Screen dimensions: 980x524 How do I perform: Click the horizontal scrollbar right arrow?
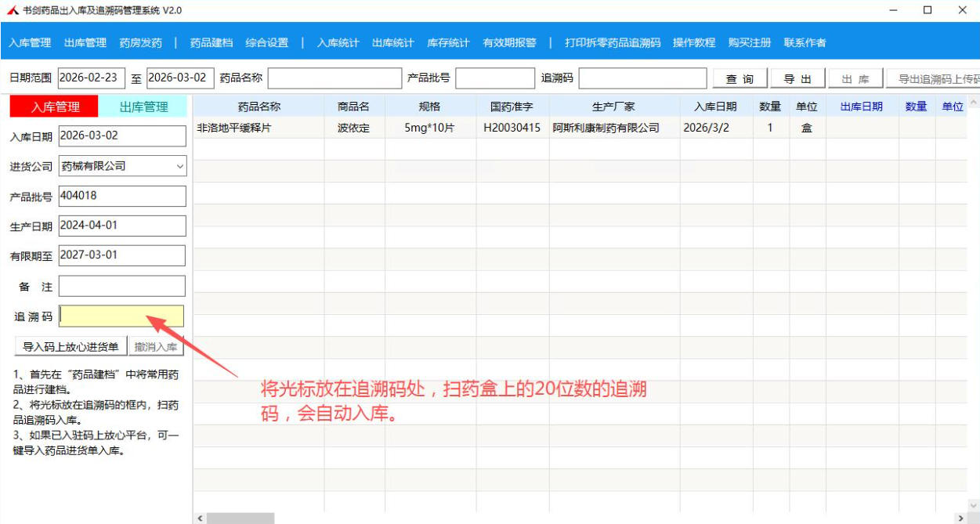(961, 519)
